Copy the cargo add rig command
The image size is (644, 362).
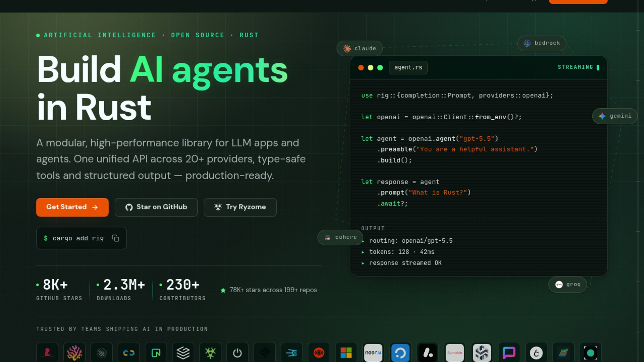[115, 238]
